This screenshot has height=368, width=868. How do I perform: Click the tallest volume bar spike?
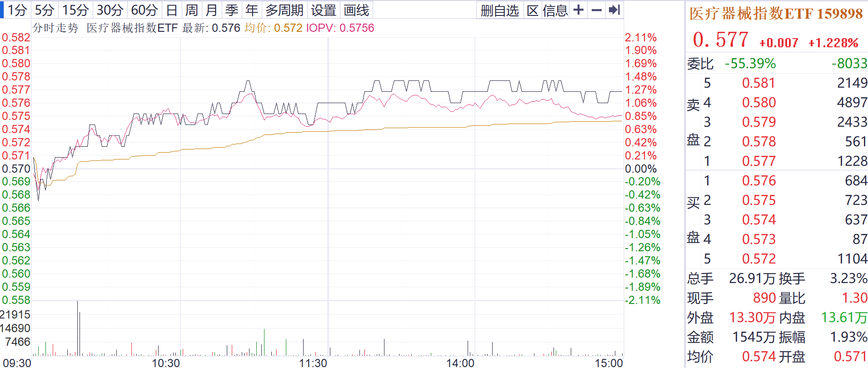click(77, 328)
